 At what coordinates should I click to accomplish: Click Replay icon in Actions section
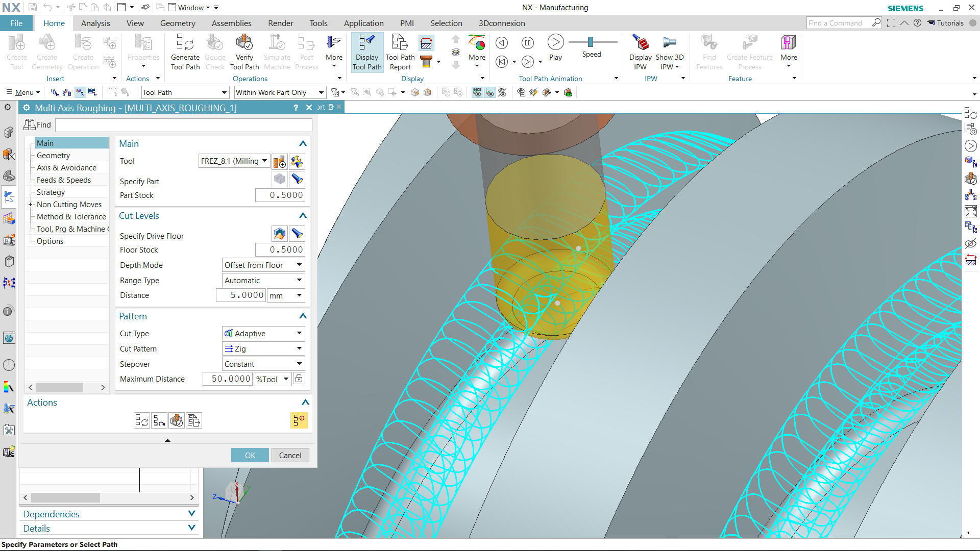pyautogui.click(x=159, y=420)
